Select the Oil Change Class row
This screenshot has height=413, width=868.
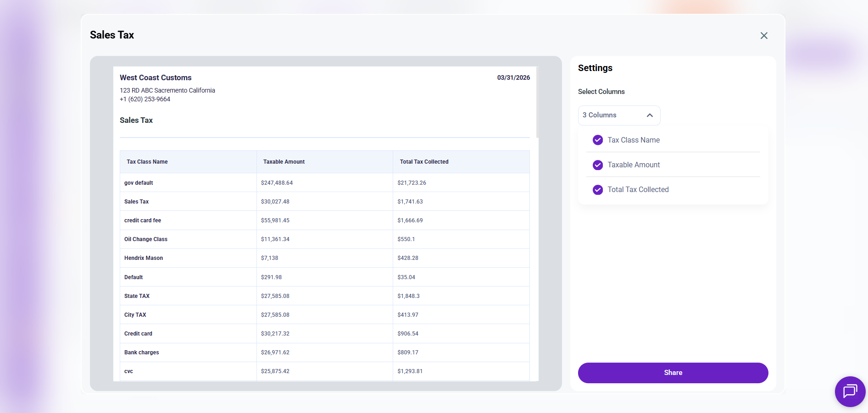point(146,239)
